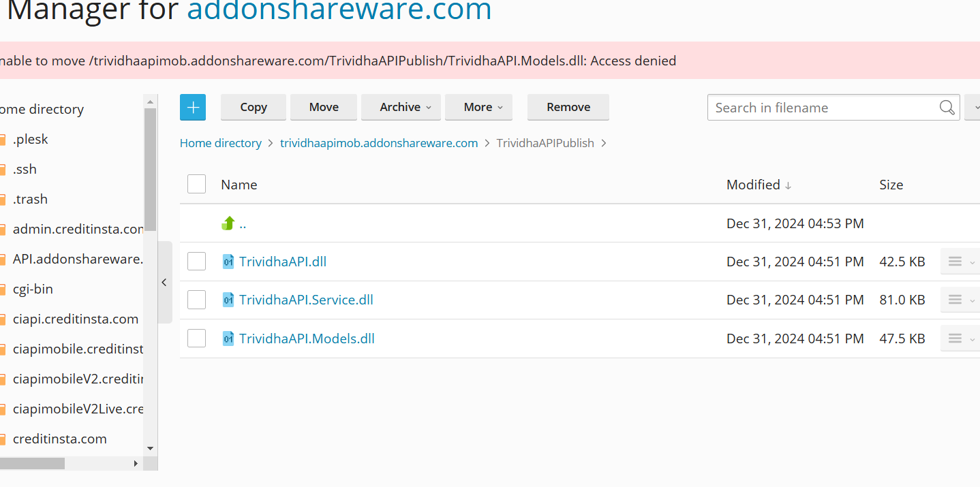Open the More dropdown menu
The width and height of the screenshot is (980, 487).
pyautogui.click(x=478, y=107)
